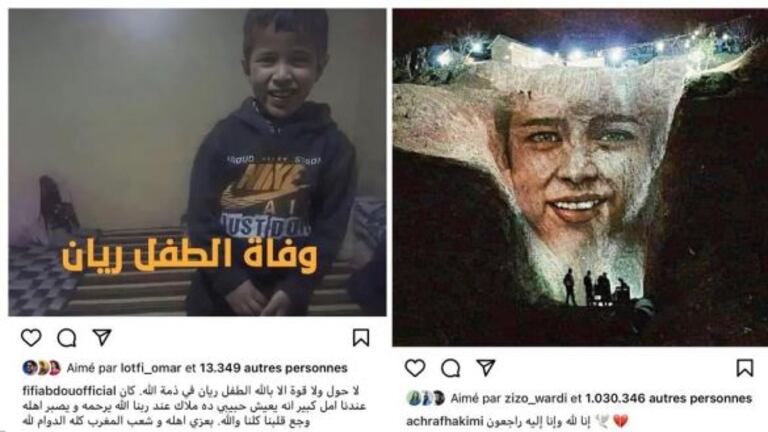Click liker avatars beside zizo_wardi
Viewport: 768px width, 432px height.
coord(426,398)
